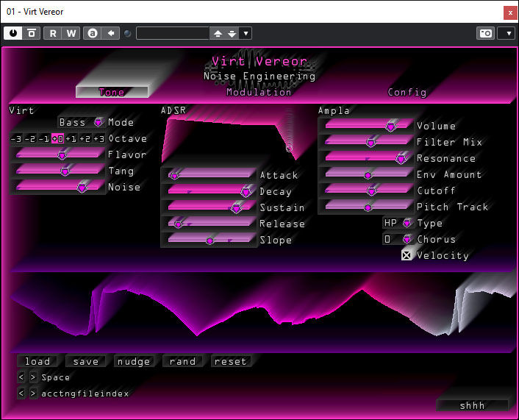Click next arrow beside acctngfileindex
The width and height of the screenshot is (519, 420).
point(33,394)
